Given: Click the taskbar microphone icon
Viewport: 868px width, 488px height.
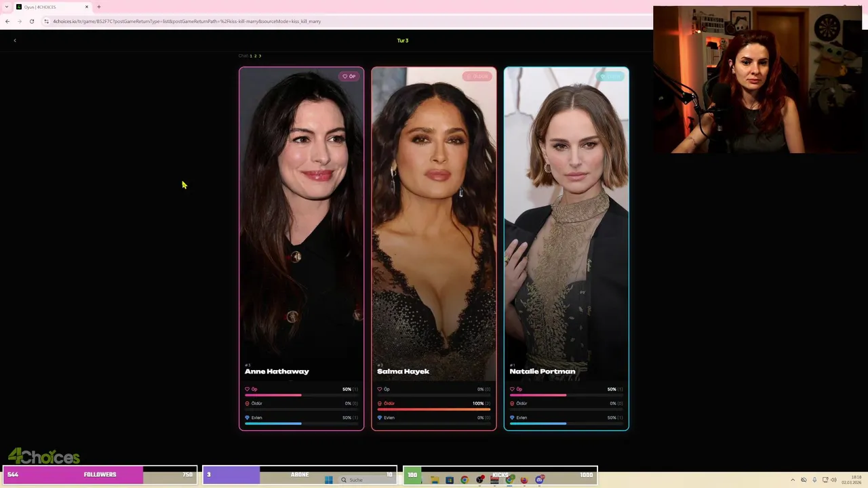Looking at the screenshot, I should point(814,480).
